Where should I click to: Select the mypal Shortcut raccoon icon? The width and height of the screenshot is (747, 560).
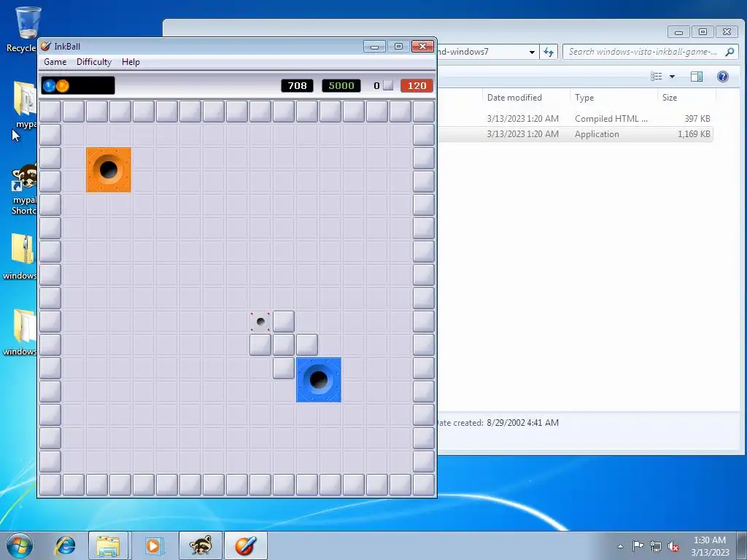(x=25, y=190)
